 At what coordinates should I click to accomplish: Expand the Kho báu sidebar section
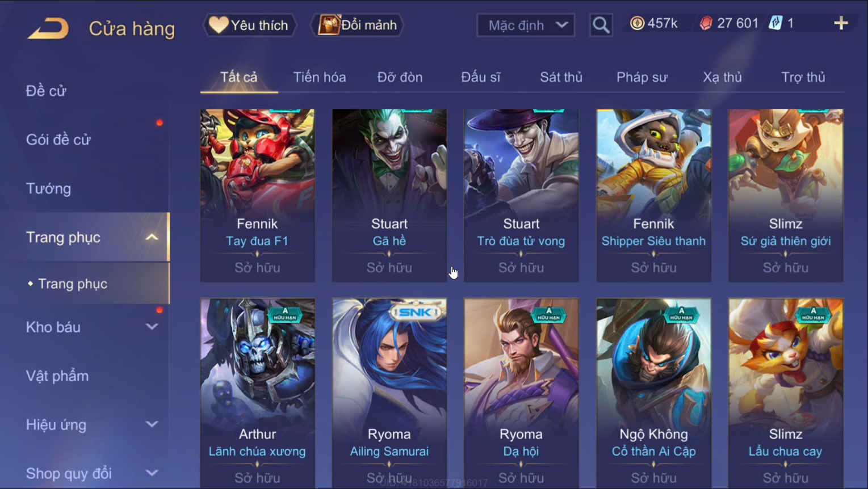(152, 327)
